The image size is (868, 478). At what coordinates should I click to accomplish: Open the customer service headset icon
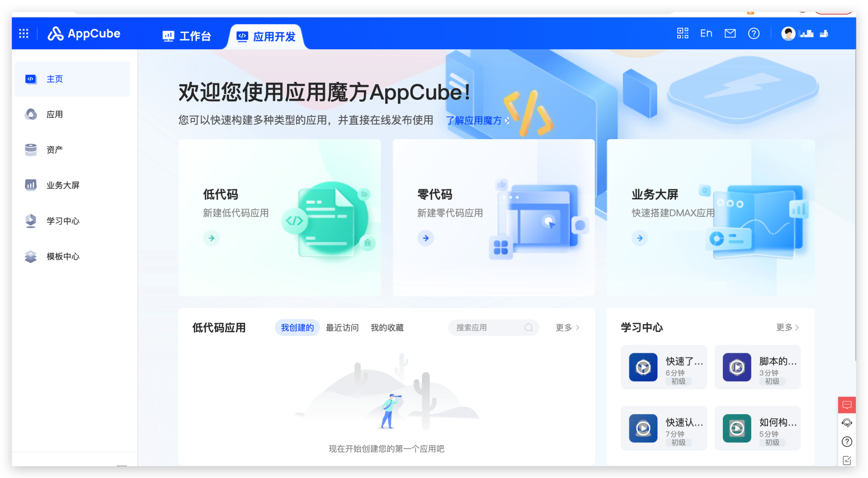click(x=847, y=423)
